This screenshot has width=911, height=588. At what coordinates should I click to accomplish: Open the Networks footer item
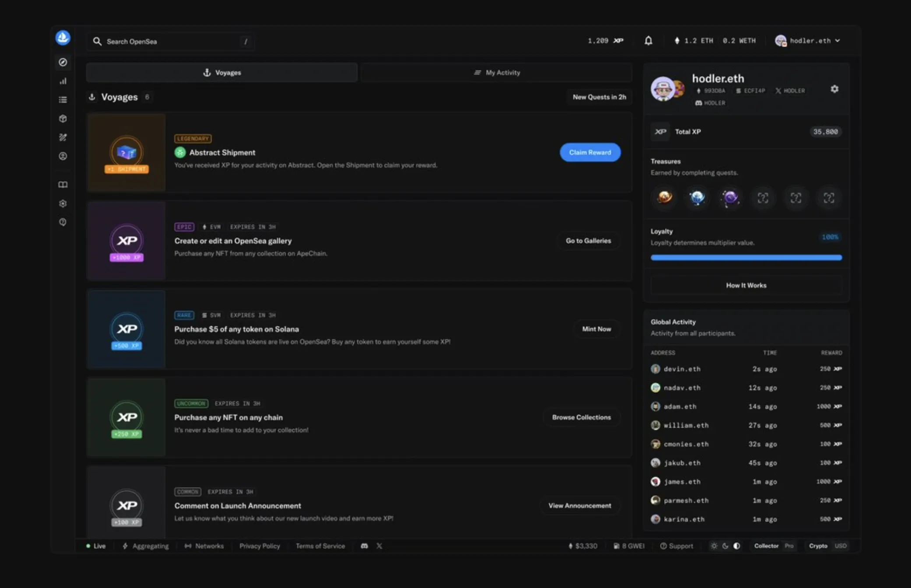(x=204, y=546)
